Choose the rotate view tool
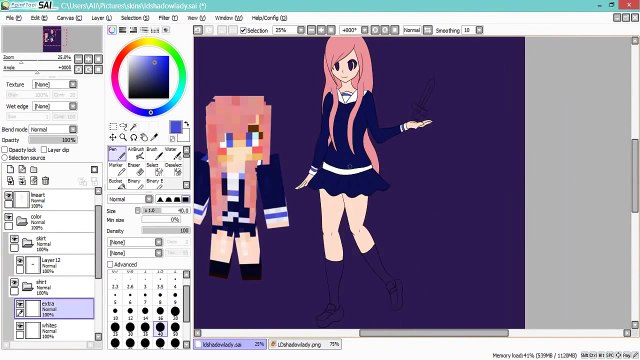Viewport: 640px width, 360px height. click(133, 137)
